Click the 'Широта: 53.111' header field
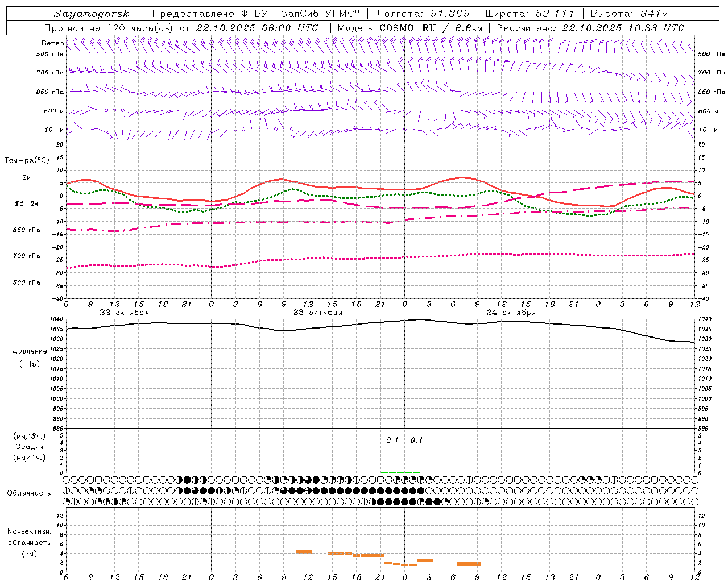Viewport: 728px width, 582px height. tap(530, 14)
